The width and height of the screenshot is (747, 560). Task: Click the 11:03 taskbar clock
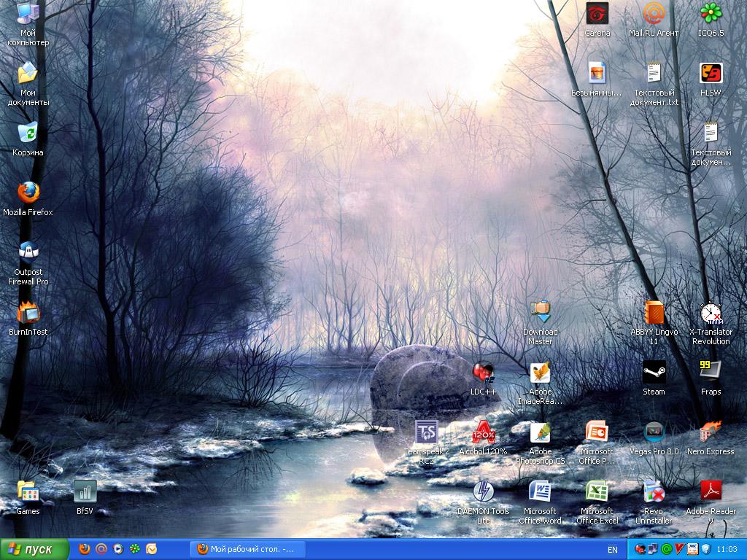pyautogui.click(x=727, y=549)
